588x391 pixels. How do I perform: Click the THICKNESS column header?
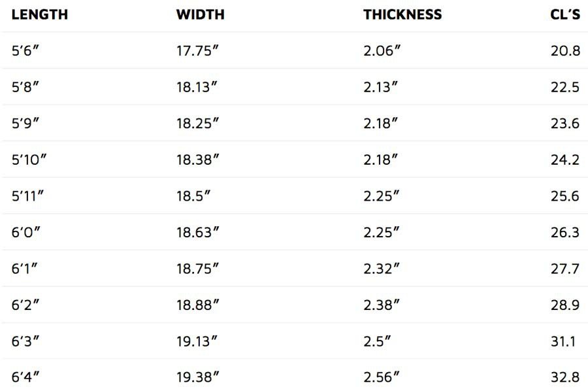pos(402,14)
